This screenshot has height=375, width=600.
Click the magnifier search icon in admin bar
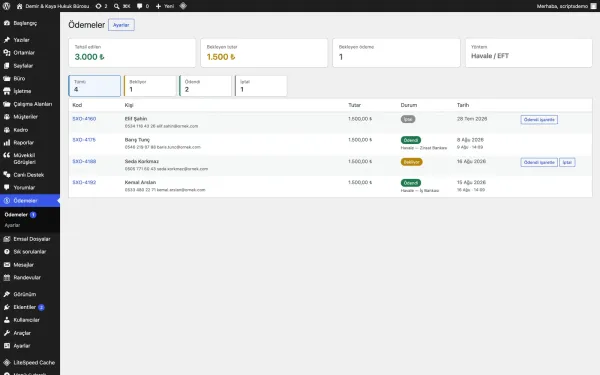tap(117, 6)
